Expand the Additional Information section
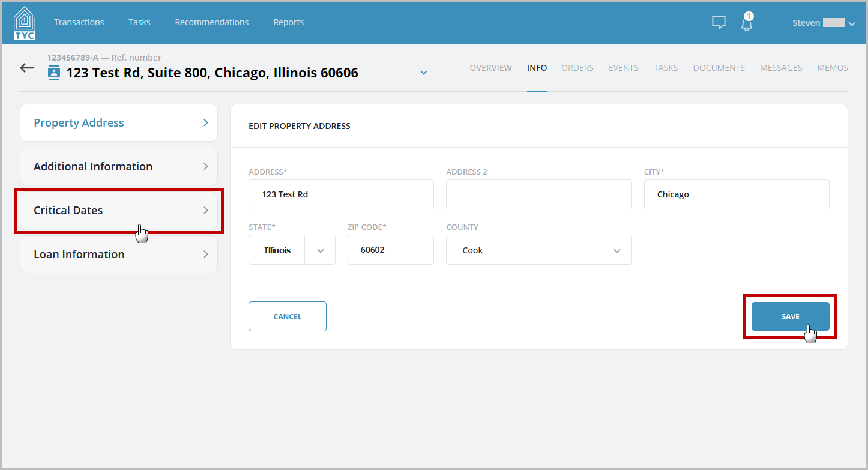 tap(118, 166)
